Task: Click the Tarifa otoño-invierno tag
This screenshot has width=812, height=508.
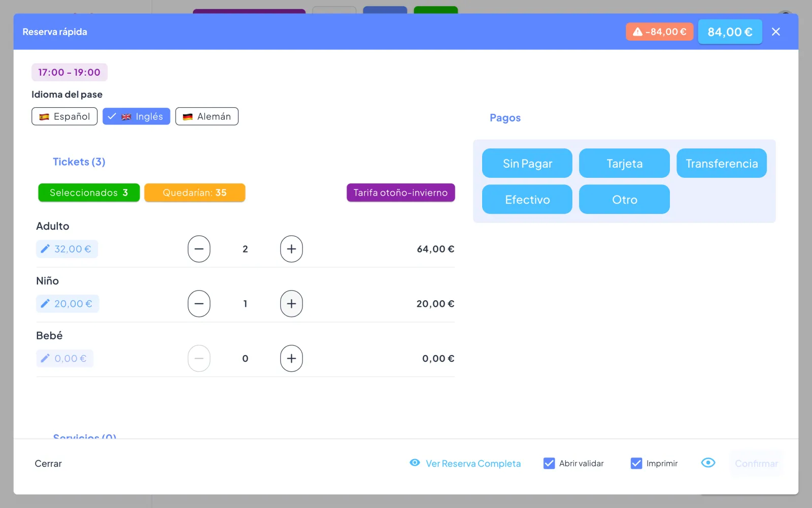Action: (x=400, y=193)
